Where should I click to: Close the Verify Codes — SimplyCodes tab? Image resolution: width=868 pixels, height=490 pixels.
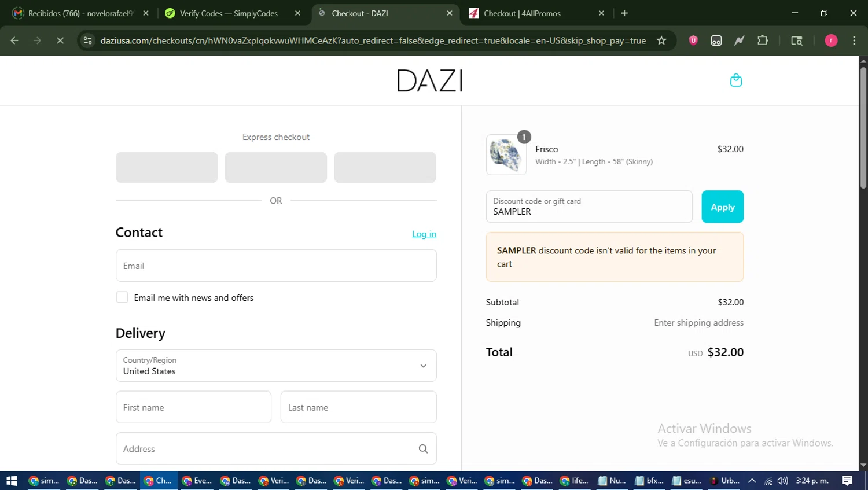click(x=297, y=13)
